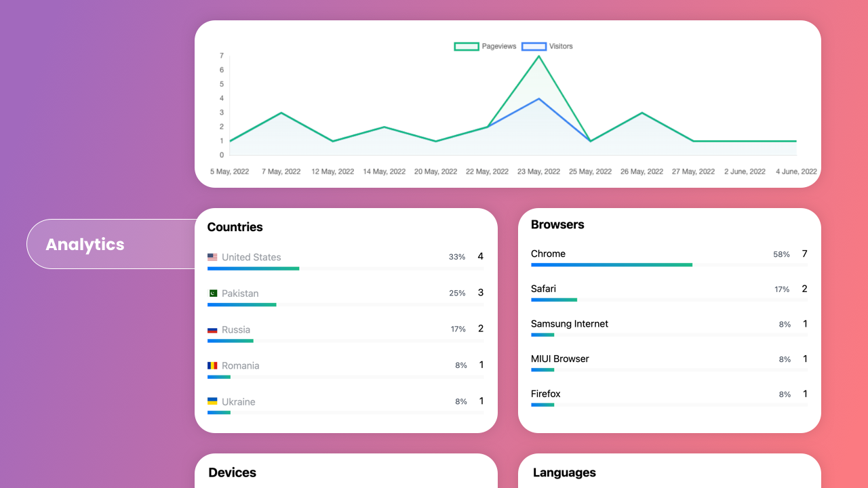868x488 pixels.
Task: Select the Safari browser row
Action: point(543,289)
